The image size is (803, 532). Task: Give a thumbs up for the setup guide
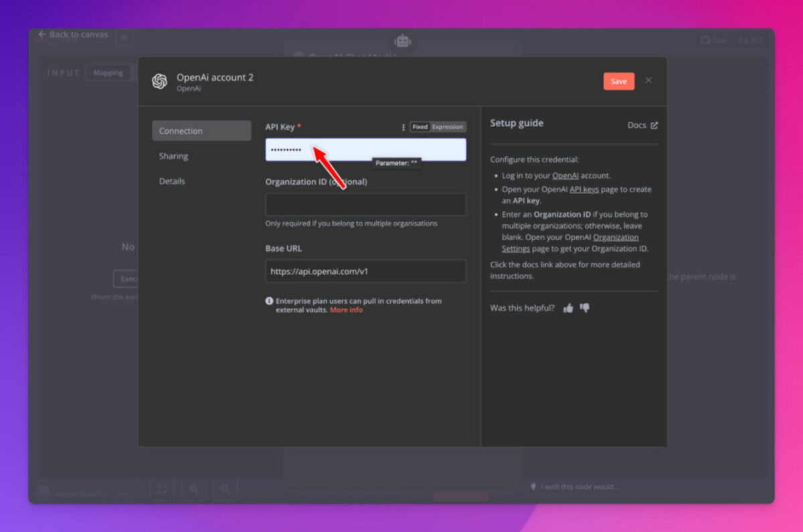point(568,308)
